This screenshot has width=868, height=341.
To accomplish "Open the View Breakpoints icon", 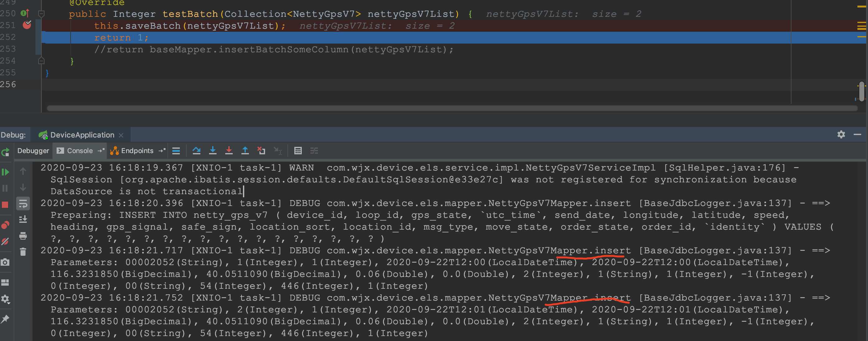I will tap(5, 225).
